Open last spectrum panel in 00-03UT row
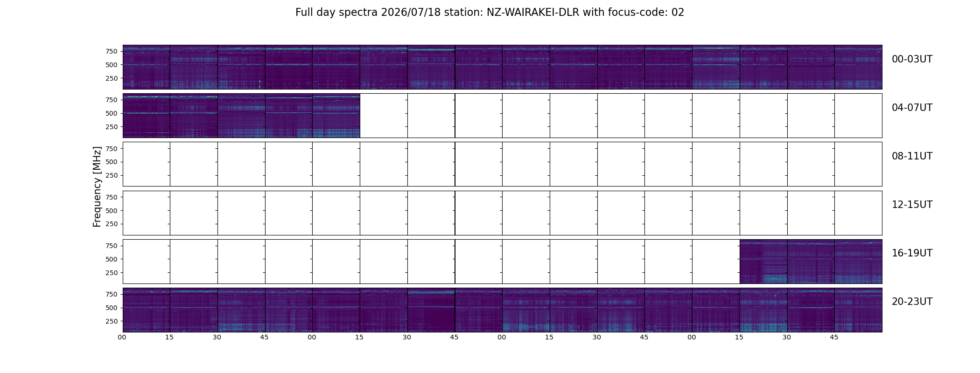This screenshot has width=980, height=373. (x=858, y=67)
